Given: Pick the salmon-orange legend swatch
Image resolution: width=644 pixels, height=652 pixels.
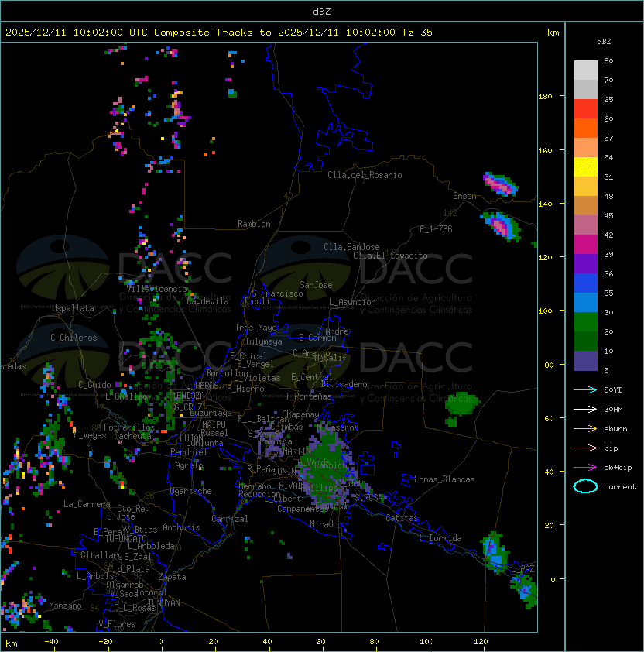Looking at the screenshot, I should point(585,148).
